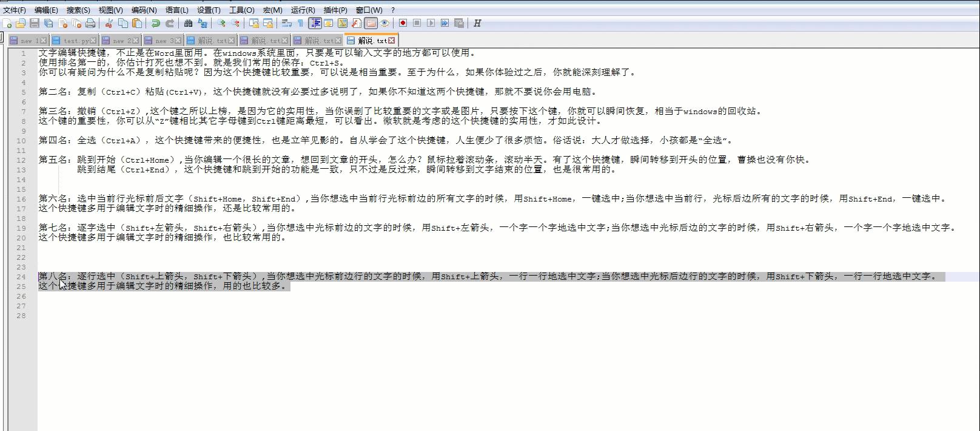The width and height of the screenshot is (980, 431).
Task: Open the 视图(V) menu
Action: 111,10
